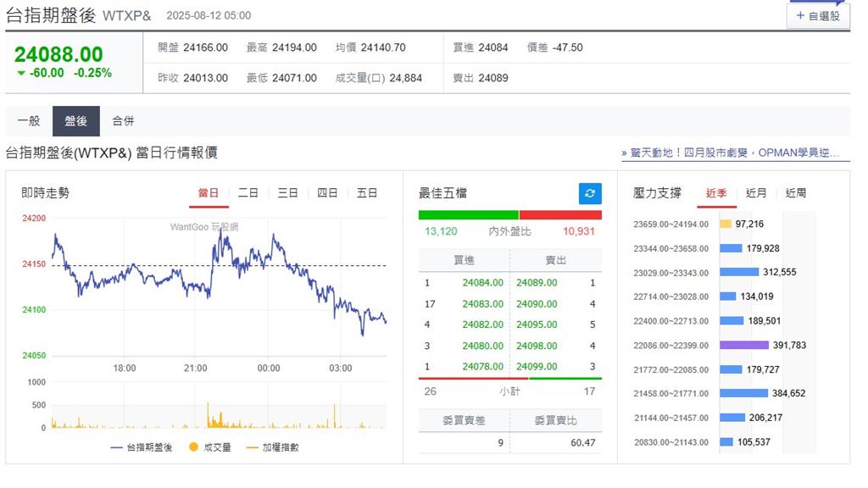Toggle the 台指期盤後 legend series

[x=142, y=447]
